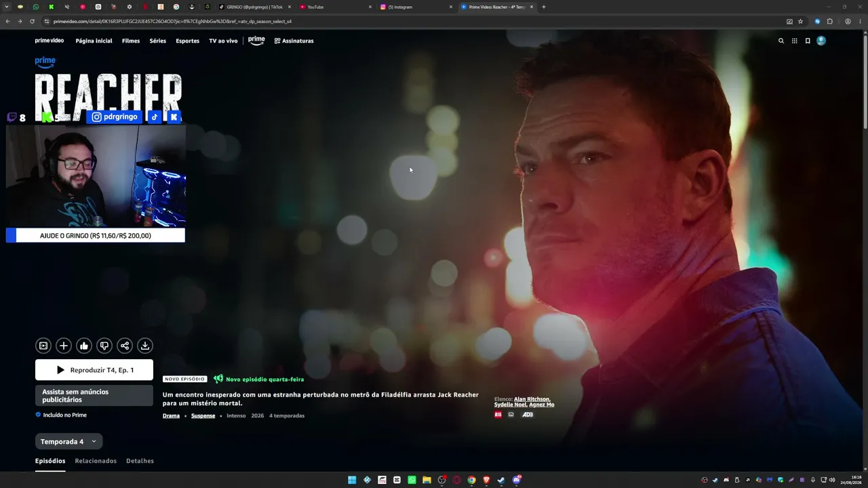Open the Chrome profile icon in toolbar
Screen dimensions: 868x488
click(x=848, y=21)
